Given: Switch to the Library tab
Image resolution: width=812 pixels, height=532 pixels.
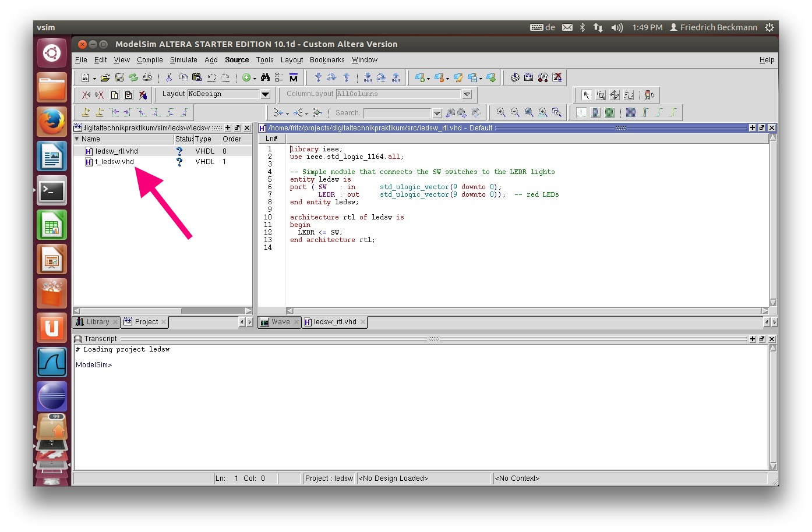Looking at the screenshot, I should click(x=97, y=322).
